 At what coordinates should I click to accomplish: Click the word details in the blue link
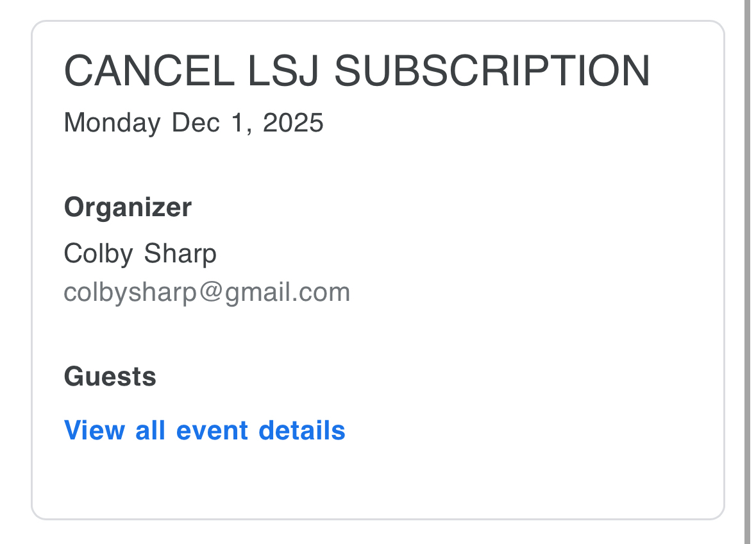(301, 430)
